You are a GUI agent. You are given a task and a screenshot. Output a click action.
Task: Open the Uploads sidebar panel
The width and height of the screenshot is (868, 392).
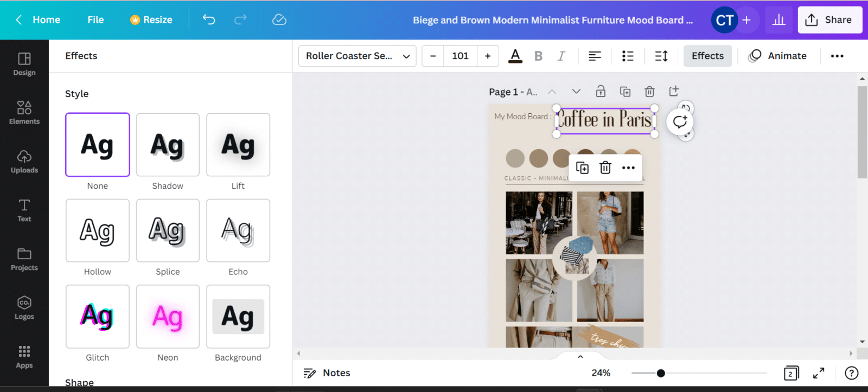[x=24, y=162]
